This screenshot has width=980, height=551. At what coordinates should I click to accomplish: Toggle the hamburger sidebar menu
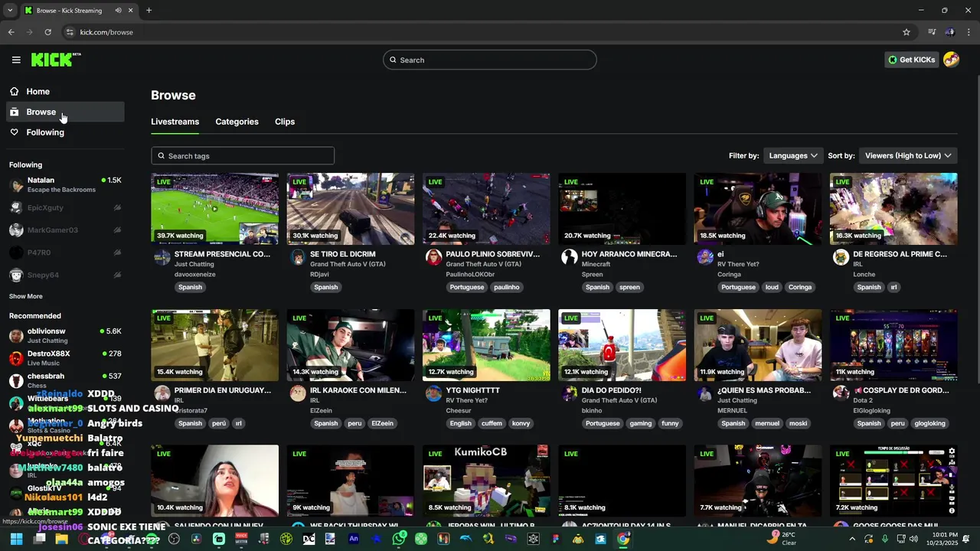click(16, 60)
